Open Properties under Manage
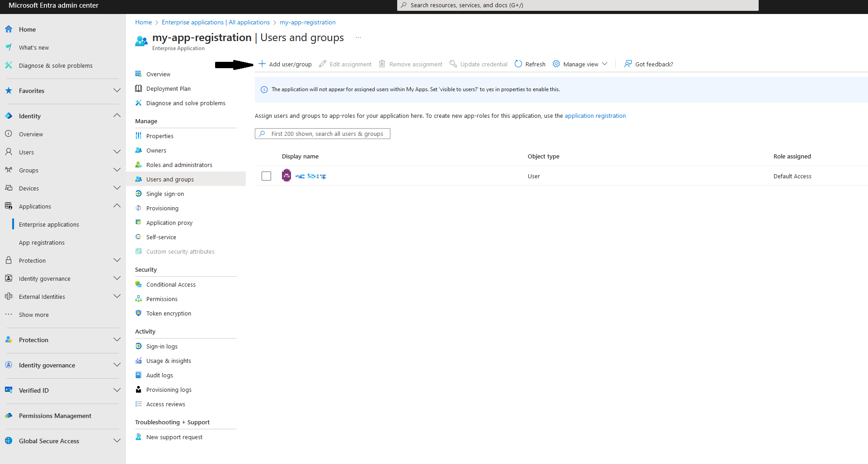868x464 pixels. (160, 136)
